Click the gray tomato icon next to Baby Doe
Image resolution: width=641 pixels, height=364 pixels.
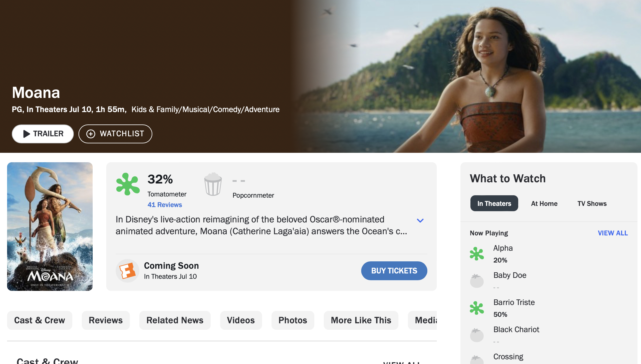[x=477, y=281]
